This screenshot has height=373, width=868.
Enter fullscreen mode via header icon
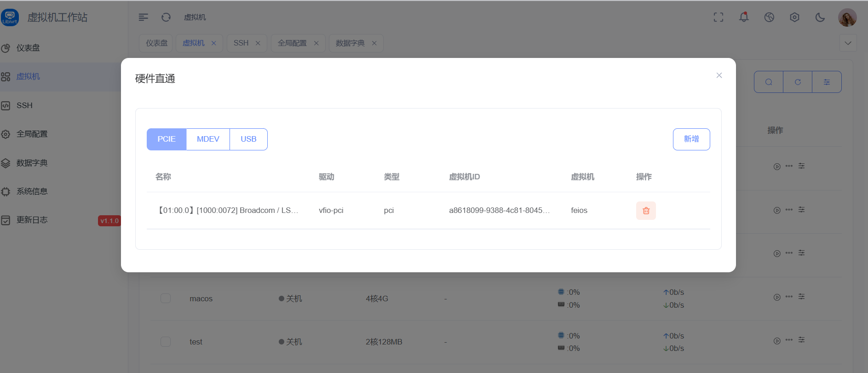[719, 17]
